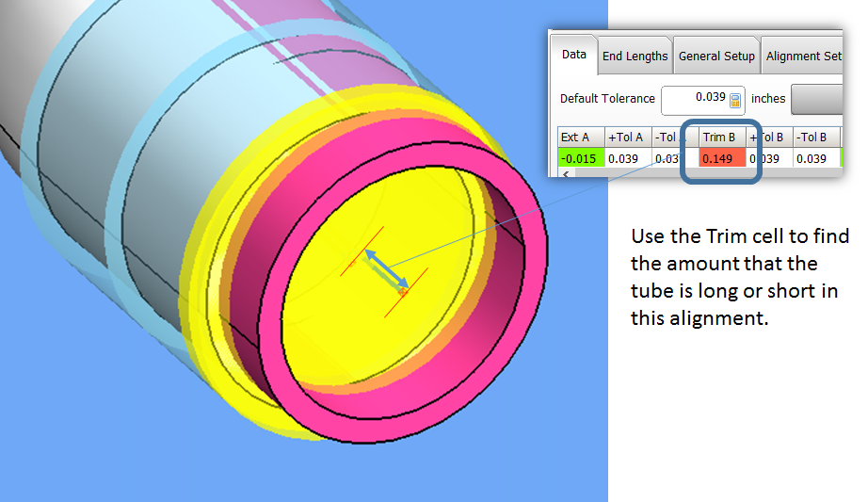Click the Trim B column header
The width and height of the screenshot is (868, 502).
click(x=722, y=138)
